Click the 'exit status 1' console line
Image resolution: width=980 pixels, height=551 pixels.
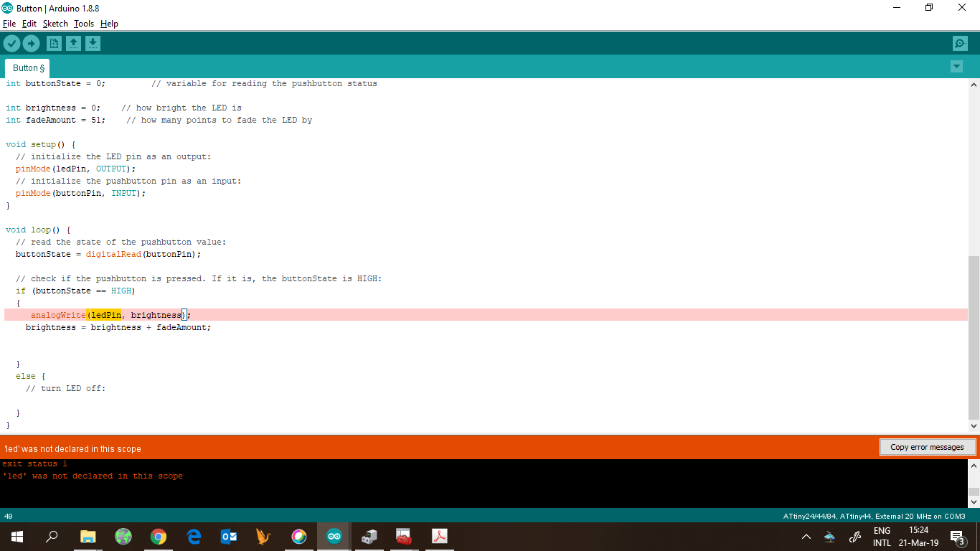click(x=34, y=464)
